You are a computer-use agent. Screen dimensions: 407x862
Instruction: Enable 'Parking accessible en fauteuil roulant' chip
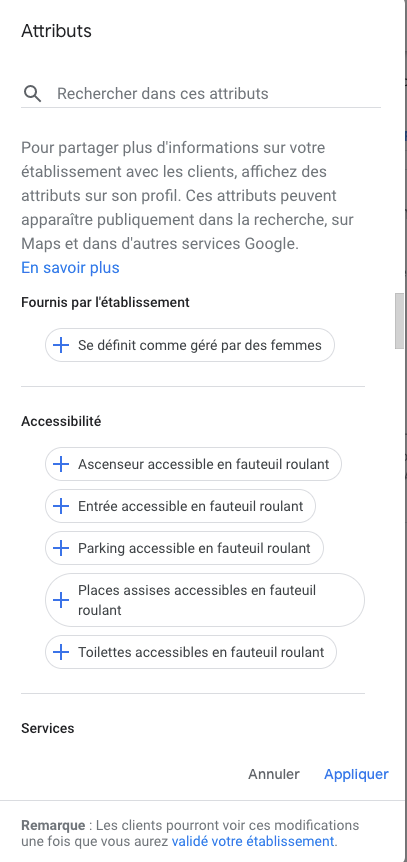pos(184,548)
